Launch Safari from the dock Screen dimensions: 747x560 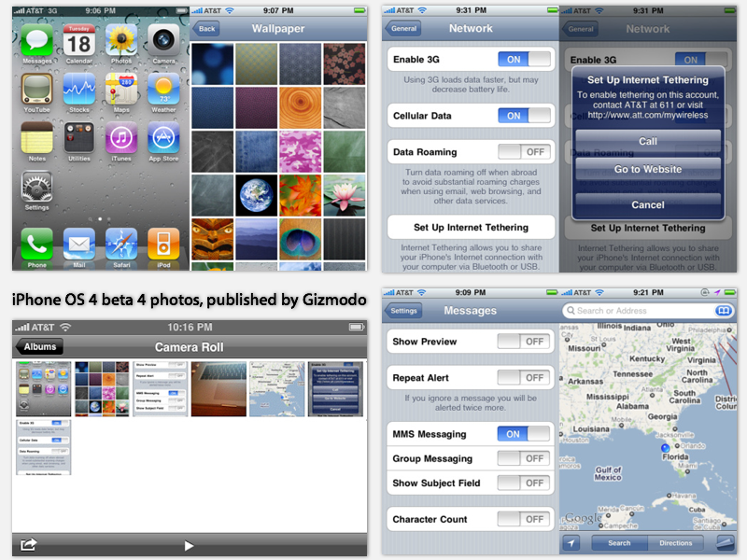121,244
